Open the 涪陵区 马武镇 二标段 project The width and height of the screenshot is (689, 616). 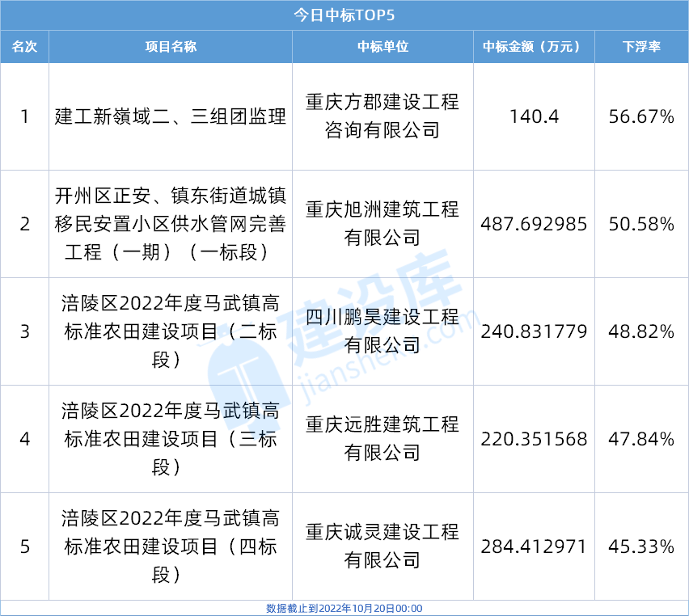171,331
